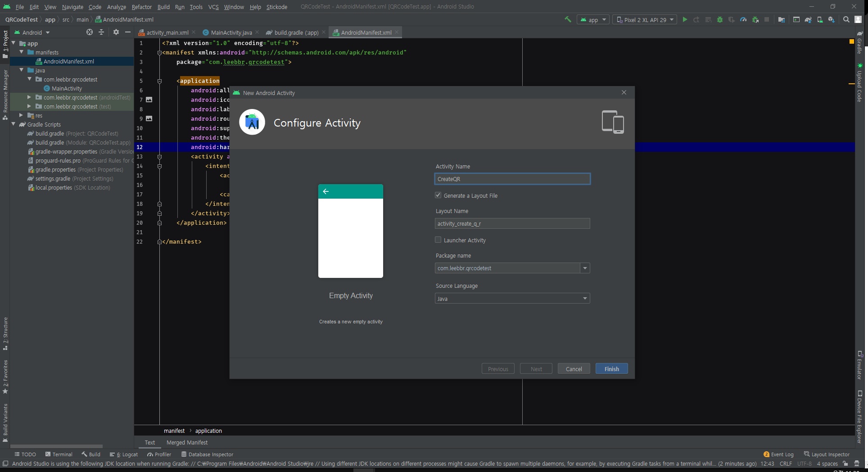Open the Pixel 2 XL device dropdown
Viewport: 868px width, 472px height.
pyautogui.click(x=645, y=19)
